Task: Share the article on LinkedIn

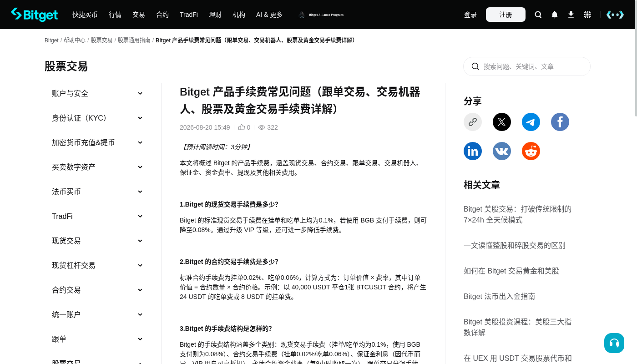Action: click(473, 151)
